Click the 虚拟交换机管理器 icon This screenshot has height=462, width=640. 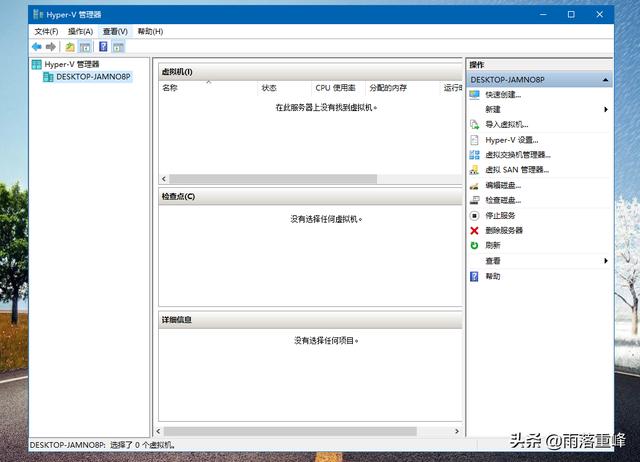(x=474, y=155)
